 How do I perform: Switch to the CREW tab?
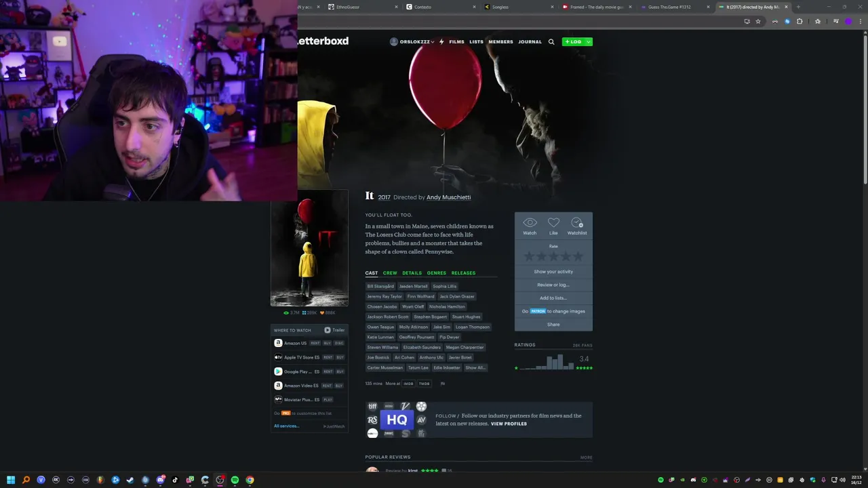(390, 273)
